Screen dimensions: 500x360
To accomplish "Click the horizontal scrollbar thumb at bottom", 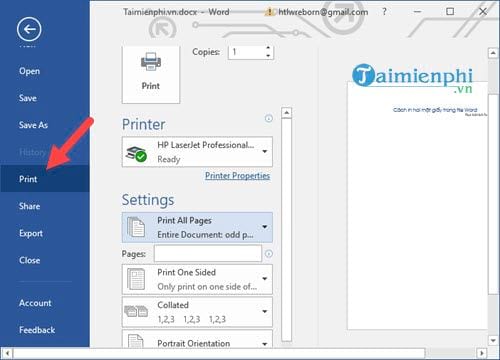I will click(219, 353).
